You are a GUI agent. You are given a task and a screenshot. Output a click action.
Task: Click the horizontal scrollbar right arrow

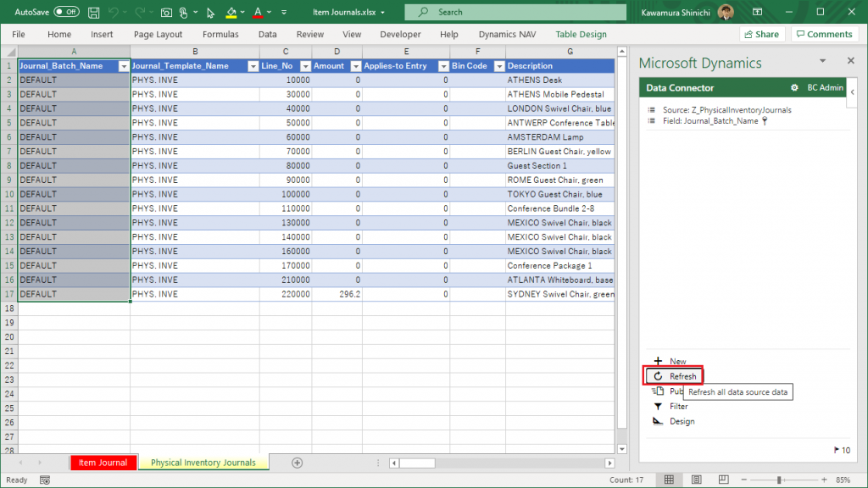(609, 463)
